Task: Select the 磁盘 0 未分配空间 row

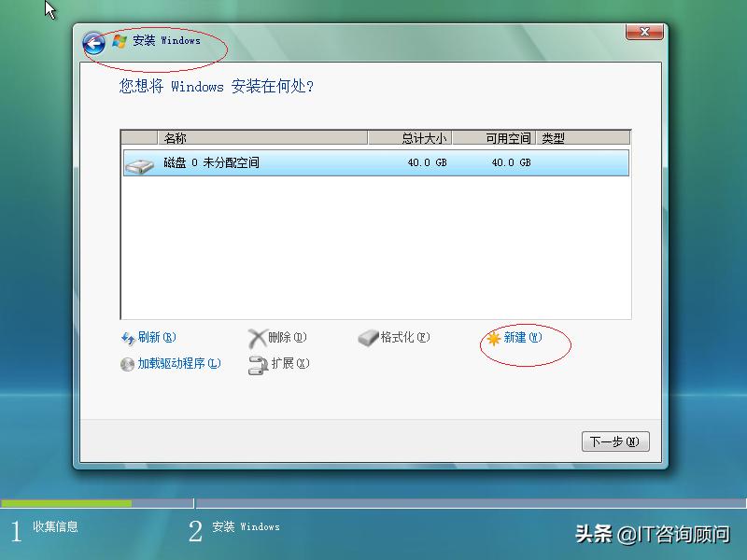Action: (x=280, y=162)
